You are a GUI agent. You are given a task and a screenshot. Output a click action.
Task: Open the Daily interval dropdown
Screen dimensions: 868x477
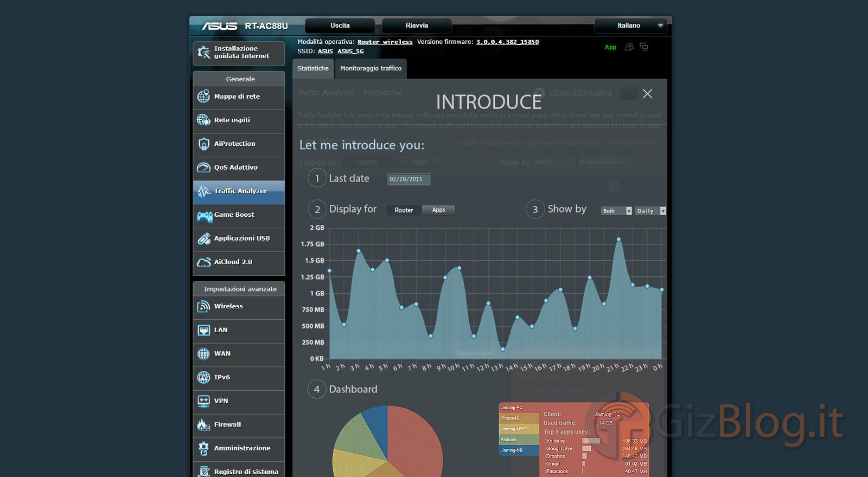[x=650, y=211]
